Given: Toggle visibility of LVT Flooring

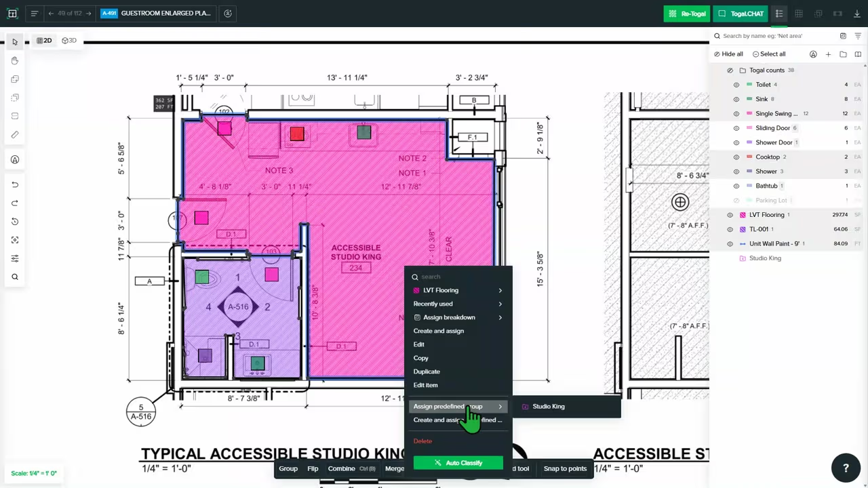Looking at the screenshot, I should tap(730, 215).
